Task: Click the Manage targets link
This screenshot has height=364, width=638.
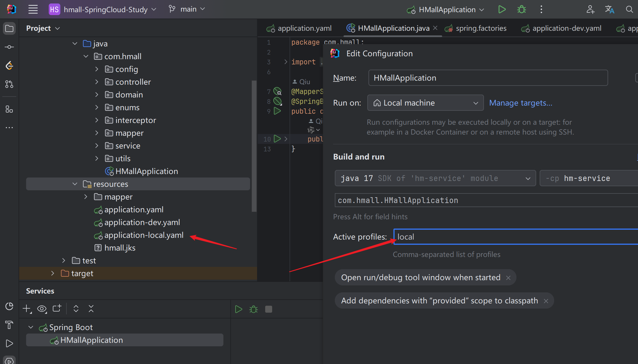Action: coord(520,103)
